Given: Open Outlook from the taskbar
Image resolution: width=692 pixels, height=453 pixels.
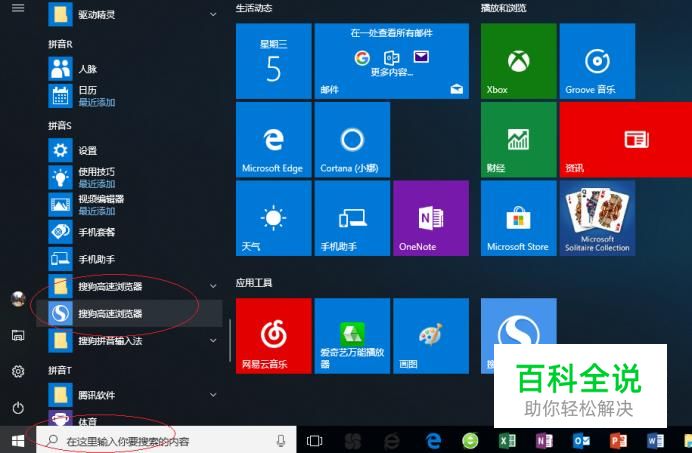Looking at the screenshot, I should (x=581, y=440).
